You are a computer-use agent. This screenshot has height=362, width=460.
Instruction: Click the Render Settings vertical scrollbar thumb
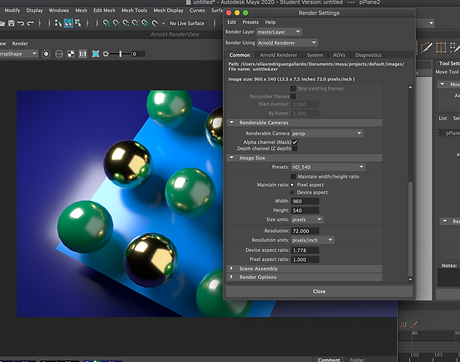(410, 228)
